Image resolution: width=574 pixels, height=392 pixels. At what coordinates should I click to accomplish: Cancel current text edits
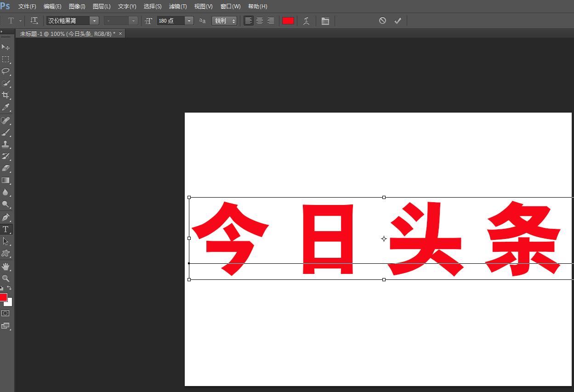(x=382, y=21)
